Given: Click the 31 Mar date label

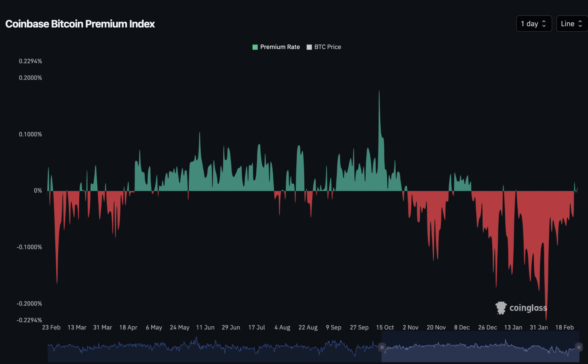Looking at the screenshot, I should coord(103,328).
